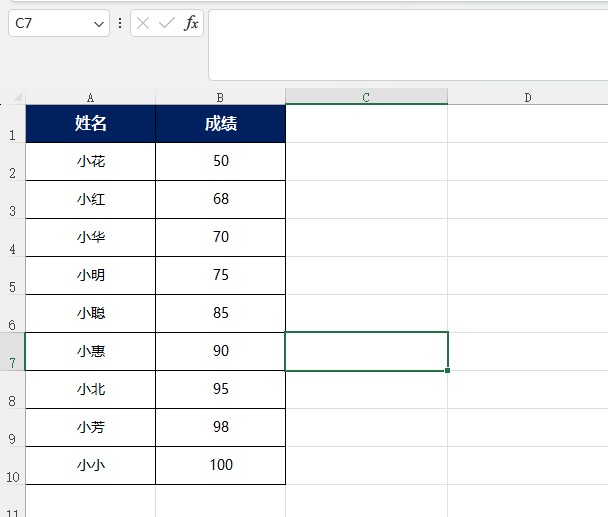This screenshot has height=517, width=608.
Task: Click the score cell 90
Action: [x=220, y=351]
